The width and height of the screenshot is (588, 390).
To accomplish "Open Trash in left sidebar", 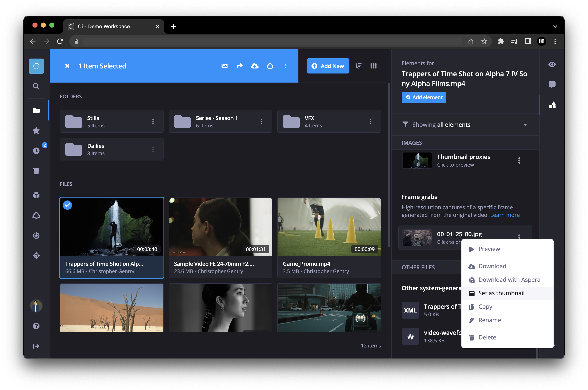I will point(36,171).
